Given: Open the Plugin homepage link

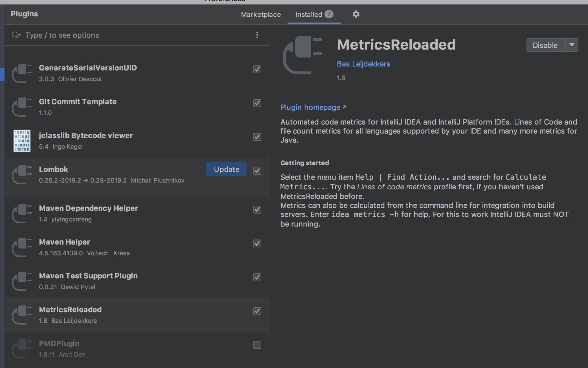Looking at the screenshot, I should tap(310, 107).
